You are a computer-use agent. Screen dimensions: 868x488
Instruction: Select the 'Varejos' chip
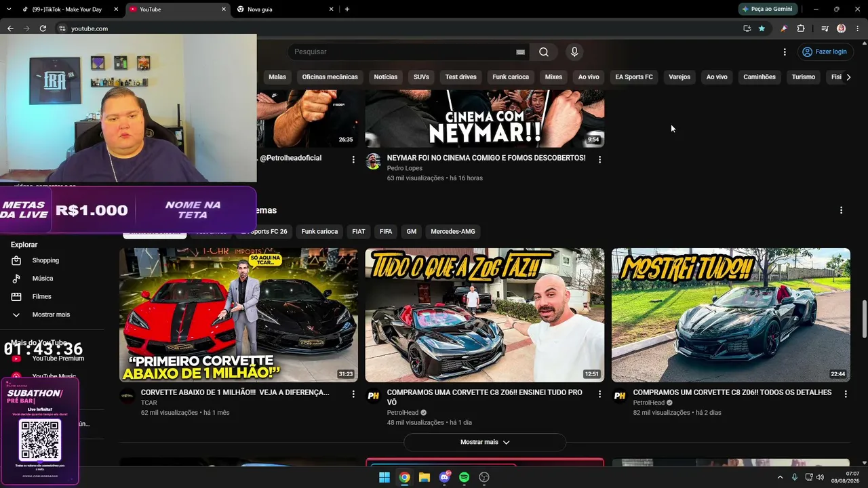(679, 77)
